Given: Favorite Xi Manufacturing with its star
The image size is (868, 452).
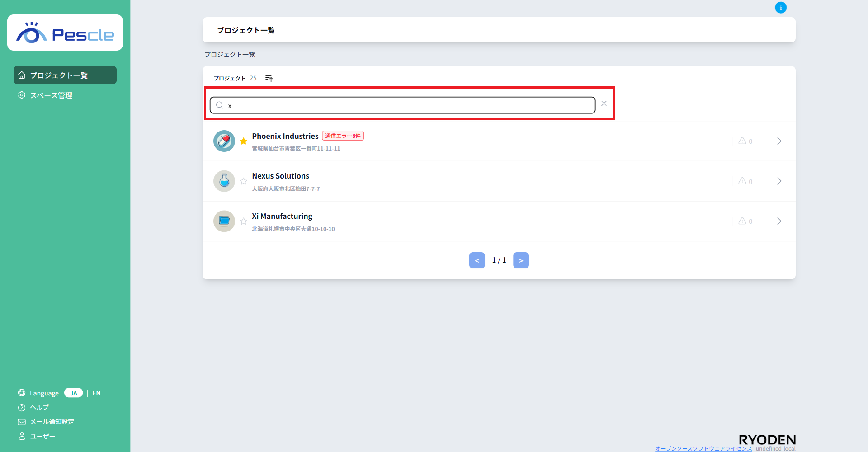Looking at the screenshot, I should click(244, 221).
